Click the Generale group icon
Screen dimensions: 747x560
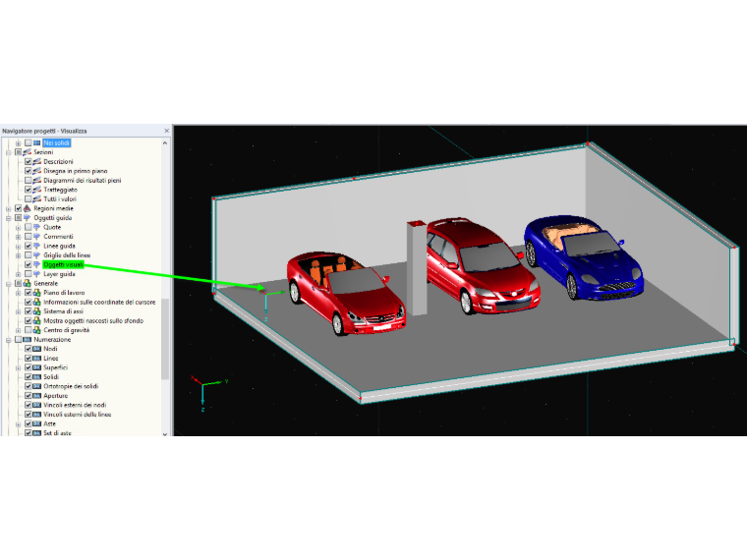(x=28, y=283)
